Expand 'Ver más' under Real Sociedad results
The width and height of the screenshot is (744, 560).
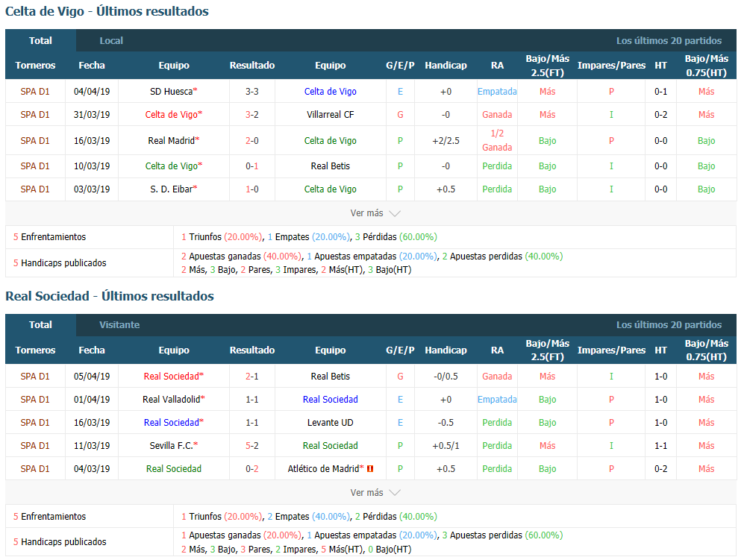pyautogui.click(x=375, y=493)
